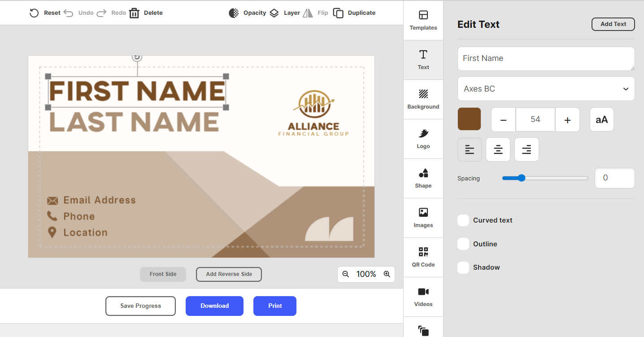Viewport: 644px width, 337px height.
Task: Duplicate the selected text element
Action: point(354,13)
